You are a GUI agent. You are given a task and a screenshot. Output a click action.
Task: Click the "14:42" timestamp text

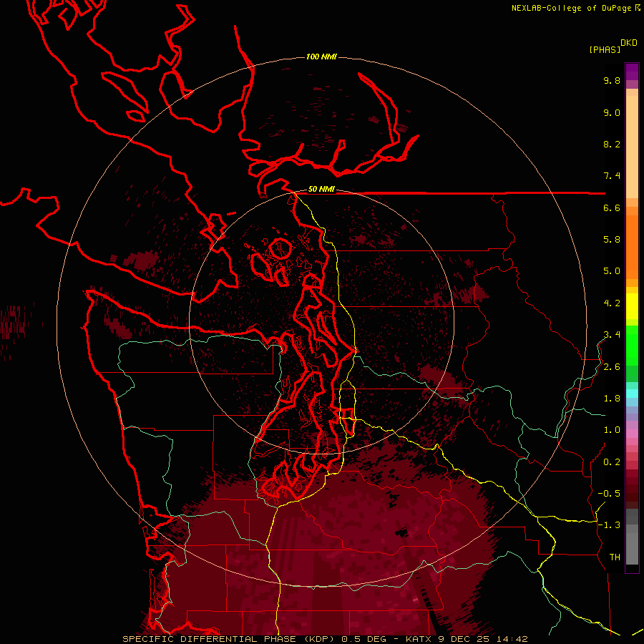(x=512, y=639)
